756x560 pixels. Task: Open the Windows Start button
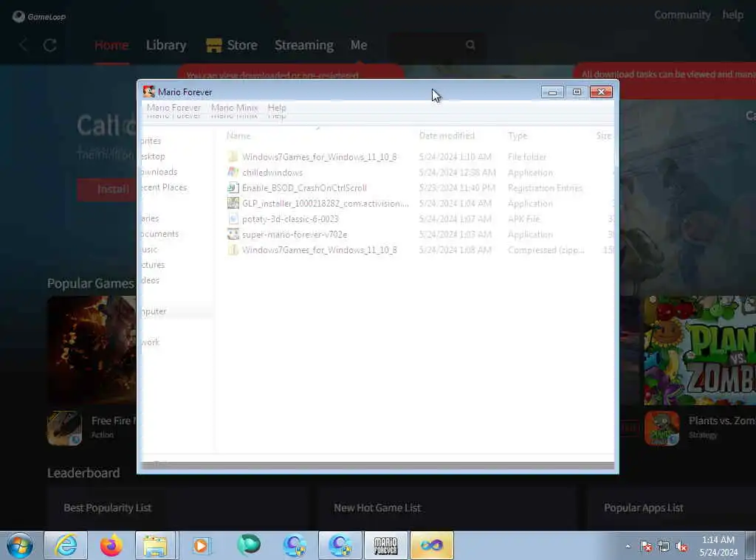click(20, 545)
